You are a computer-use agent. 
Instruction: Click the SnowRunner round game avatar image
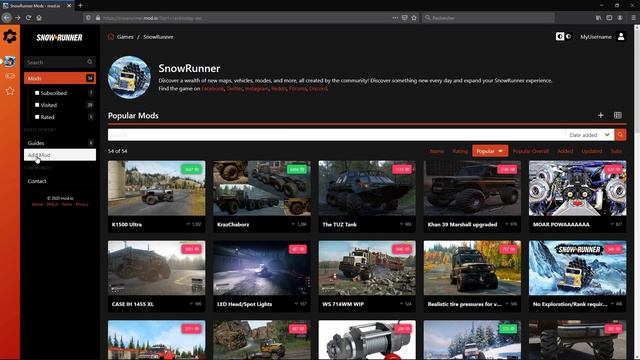(x=129, y=77)
